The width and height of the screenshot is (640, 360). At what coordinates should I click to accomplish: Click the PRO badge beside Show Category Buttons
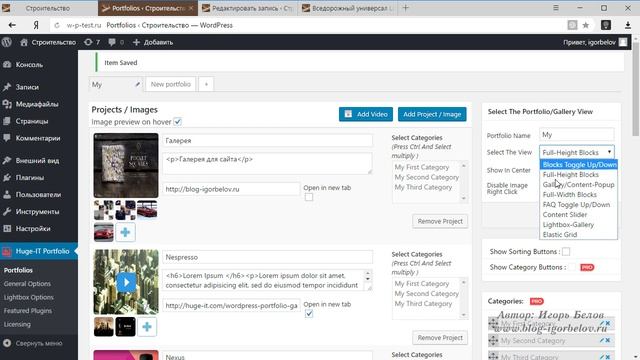tap(587, 267)
